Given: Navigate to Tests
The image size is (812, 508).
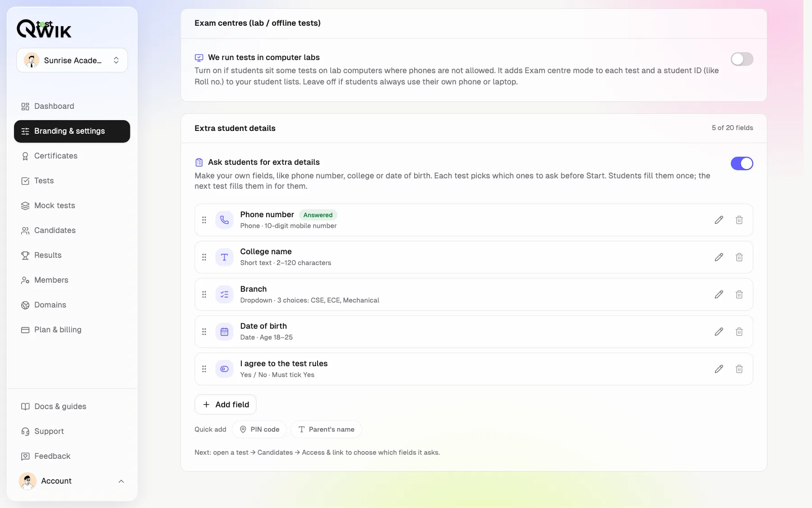Looking at the screenshot, I should [72, 181].
